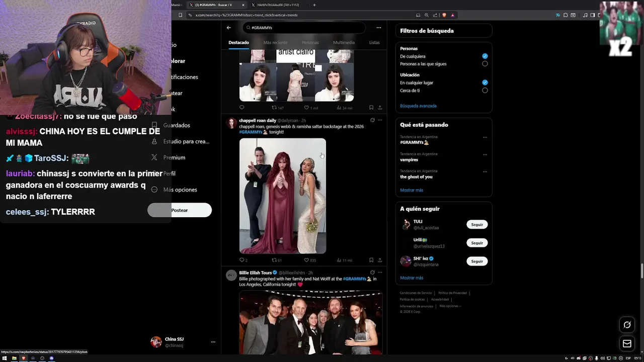Switch to Destacado tab
Screen dimensions: 644x362
click(x=238, y=42)
